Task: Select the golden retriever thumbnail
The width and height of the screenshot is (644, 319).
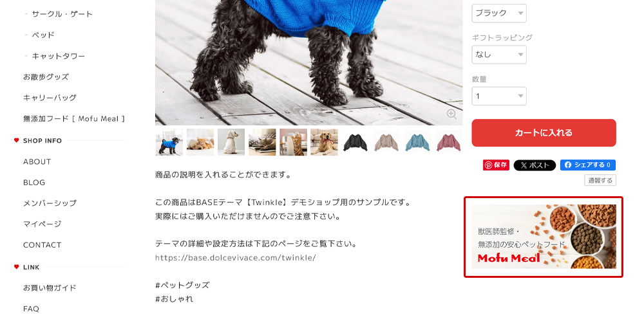Action: 324,142
